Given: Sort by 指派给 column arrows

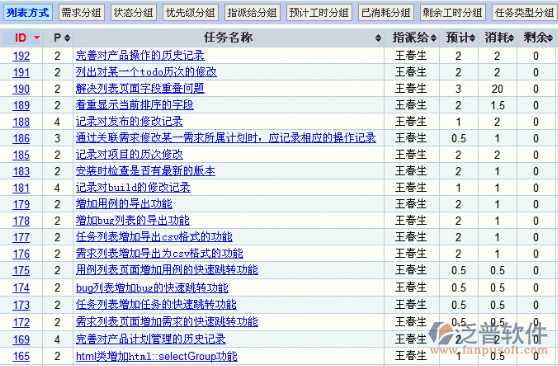Looking at the screenshot, I should 433,38.
